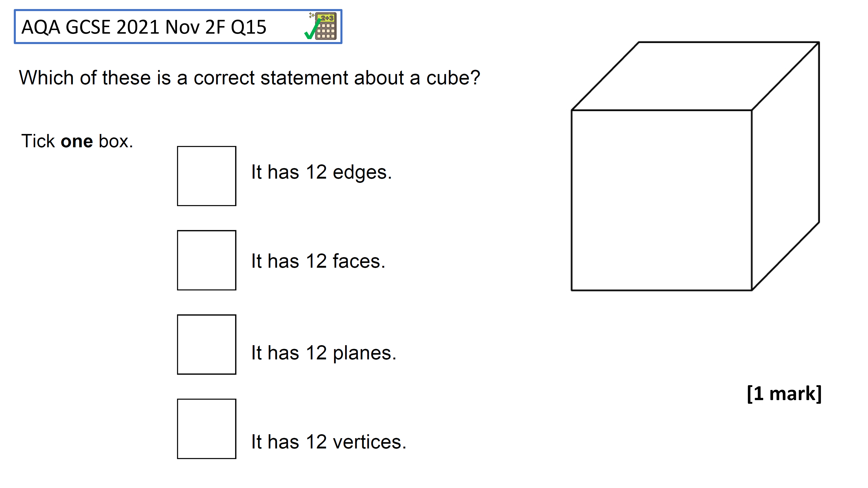Viewport: 868px width, 488px height.
Task: Click the right side face of the cube
Action: [x=785, y=166]
